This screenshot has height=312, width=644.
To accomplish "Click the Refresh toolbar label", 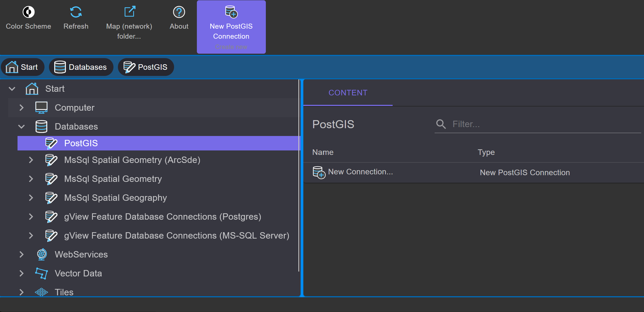I will point(76,26).
